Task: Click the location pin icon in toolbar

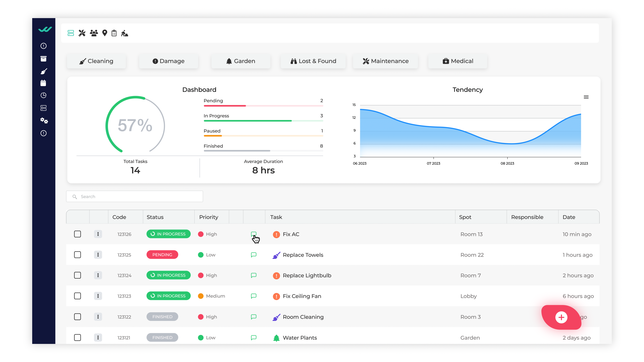Action: tap(104, 33)
